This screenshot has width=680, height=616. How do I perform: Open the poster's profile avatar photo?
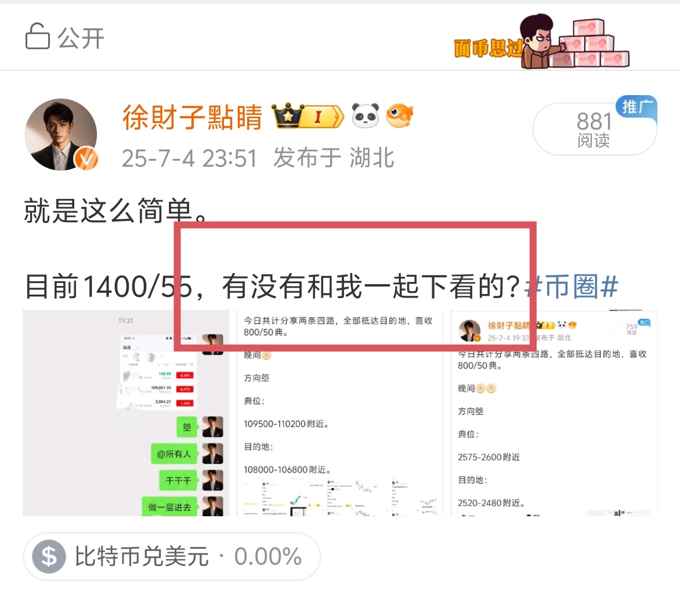point(61,135)
